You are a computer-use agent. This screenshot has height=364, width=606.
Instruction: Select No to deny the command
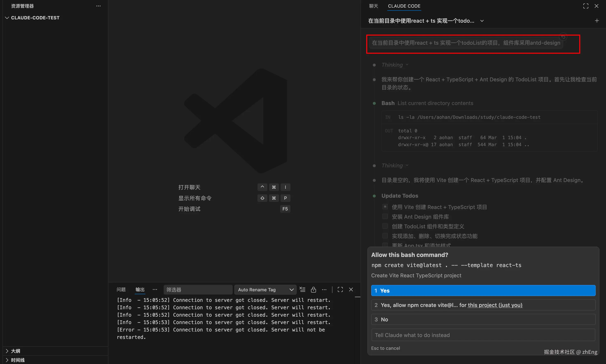click(x=483, y=319)
